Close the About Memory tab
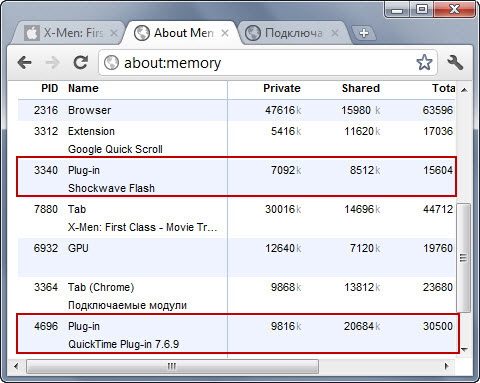Screen dimensions: 480x383 pos(225,33)
